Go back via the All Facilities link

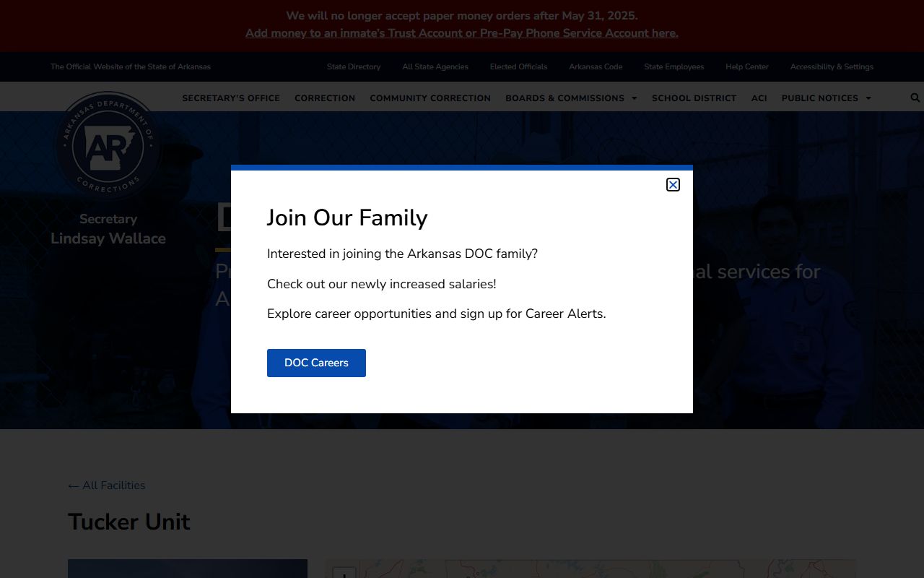[x=107, y=486]
